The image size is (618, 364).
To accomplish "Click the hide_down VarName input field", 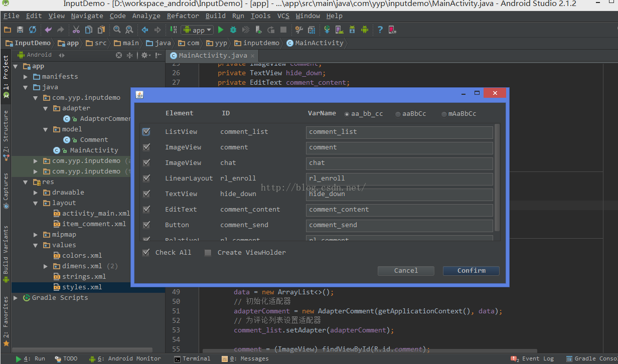I will [x=399, y=194].
